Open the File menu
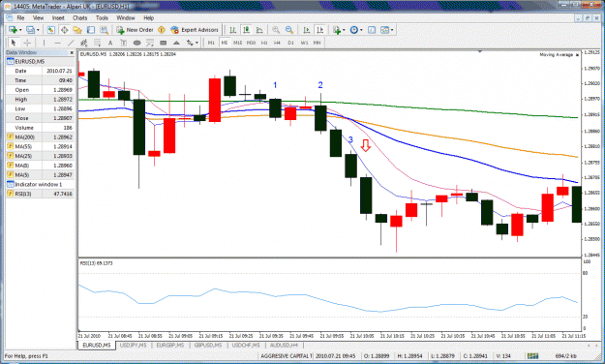The width and height of the screenshot is (605, 364). click(x=20, y=17)
